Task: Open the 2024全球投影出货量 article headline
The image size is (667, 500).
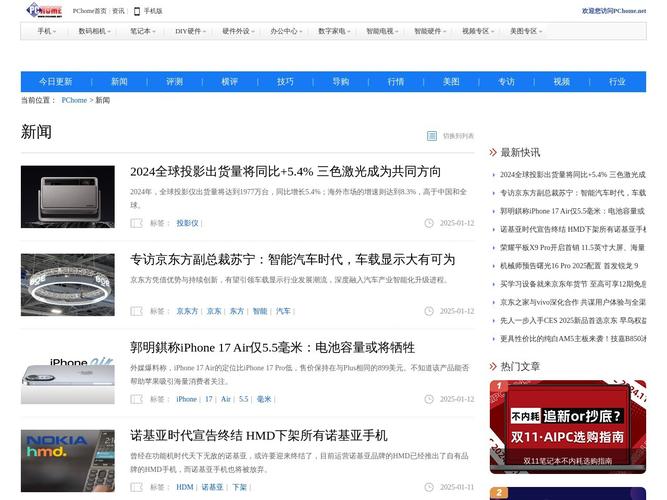Action: click(285, 171)
